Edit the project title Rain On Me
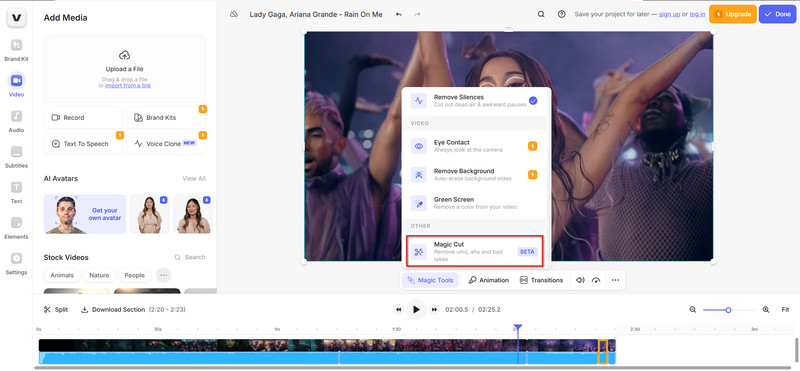 tap(316, 14)
